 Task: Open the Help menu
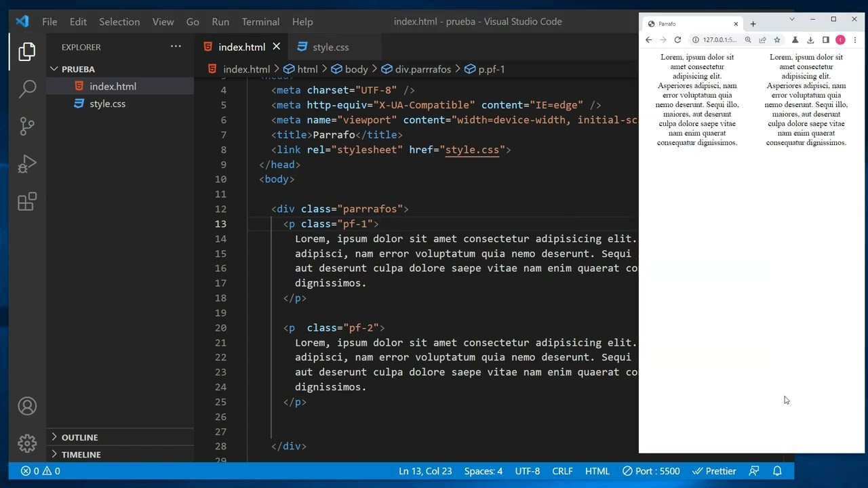[302, 22]
